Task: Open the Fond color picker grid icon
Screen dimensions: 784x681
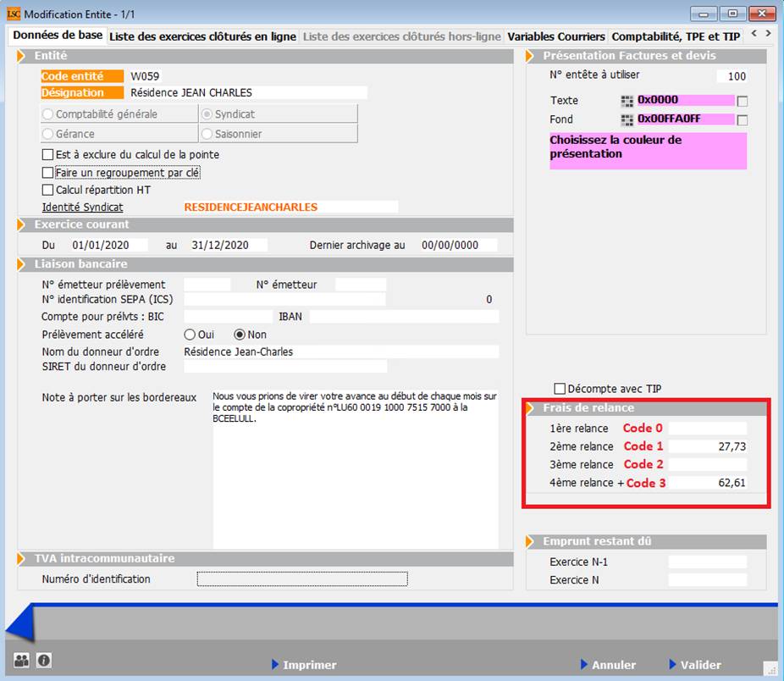Action: pos(627,120)
